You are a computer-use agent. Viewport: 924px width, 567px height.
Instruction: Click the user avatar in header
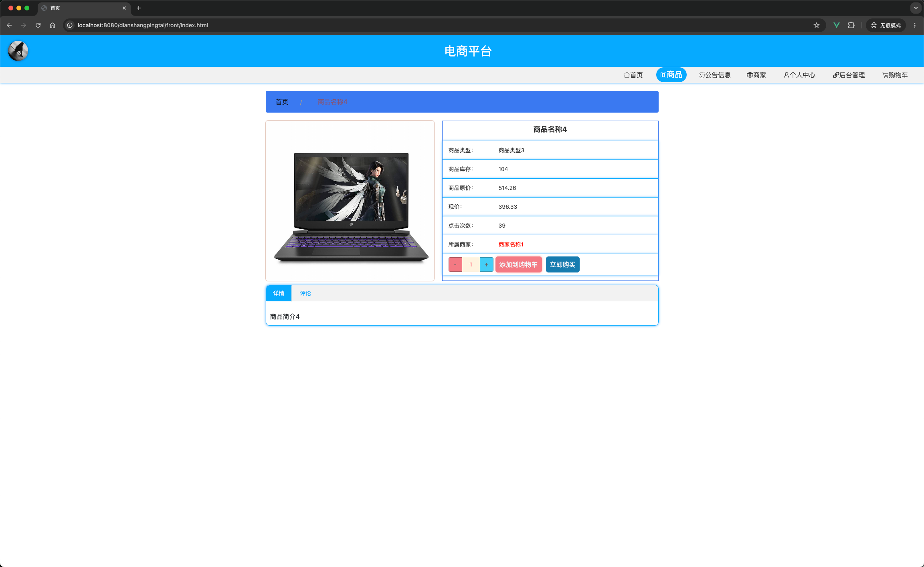pyautogui.click(x=18, y=51)
